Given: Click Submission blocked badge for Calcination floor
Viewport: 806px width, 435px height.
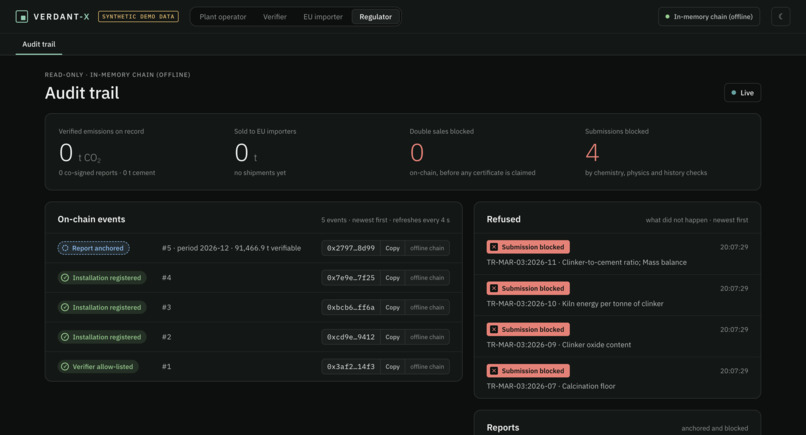Looking at the screenshot, I should (528, 371).
